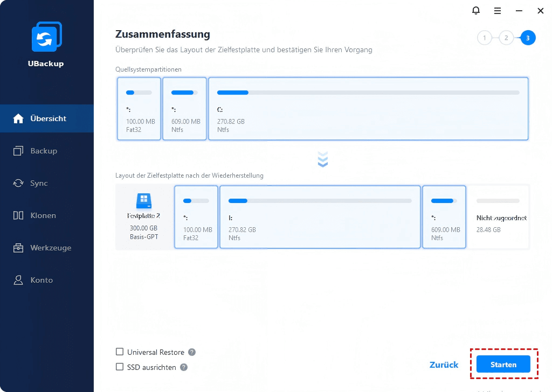Enable the Universal Restore checkbox
The width and height of the screenshot is (552, 392).
120,352
